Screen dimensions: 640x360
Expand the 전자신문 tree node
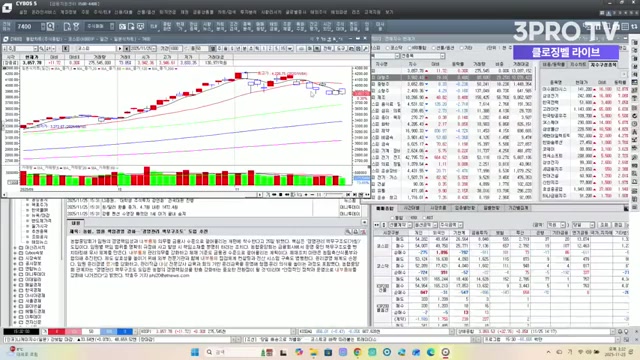coord(15,322)
